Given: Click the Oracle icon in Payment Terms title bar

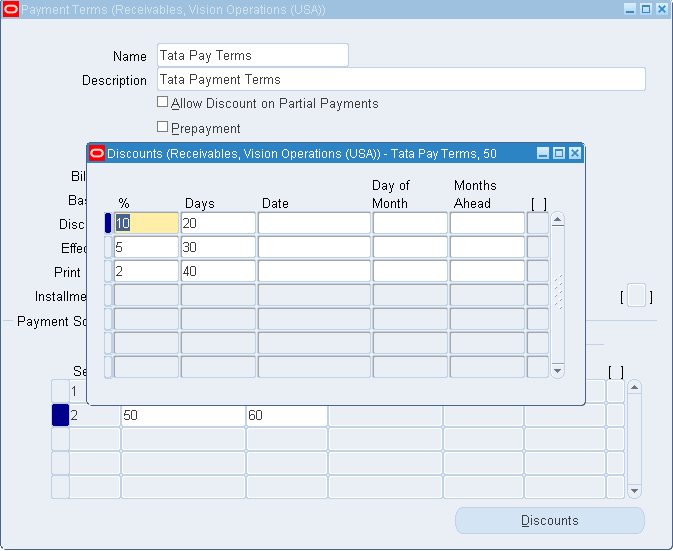Looking at the screenshot, I should [x=10, y=9].
